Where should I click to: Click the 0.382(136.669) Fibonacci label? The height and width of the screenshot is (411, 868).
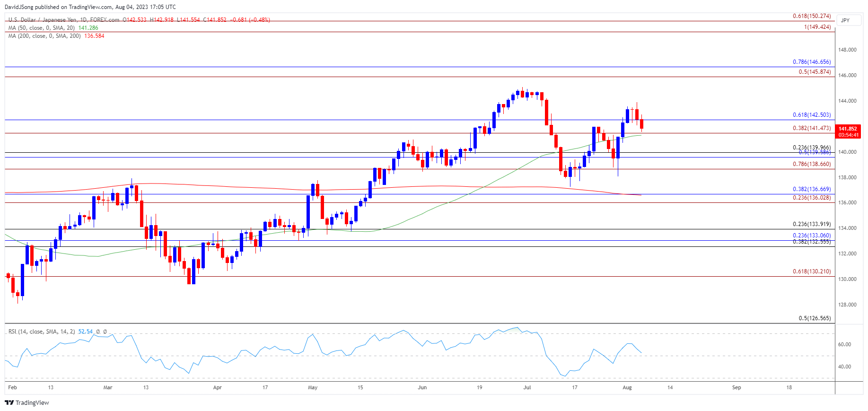point(812,189)
